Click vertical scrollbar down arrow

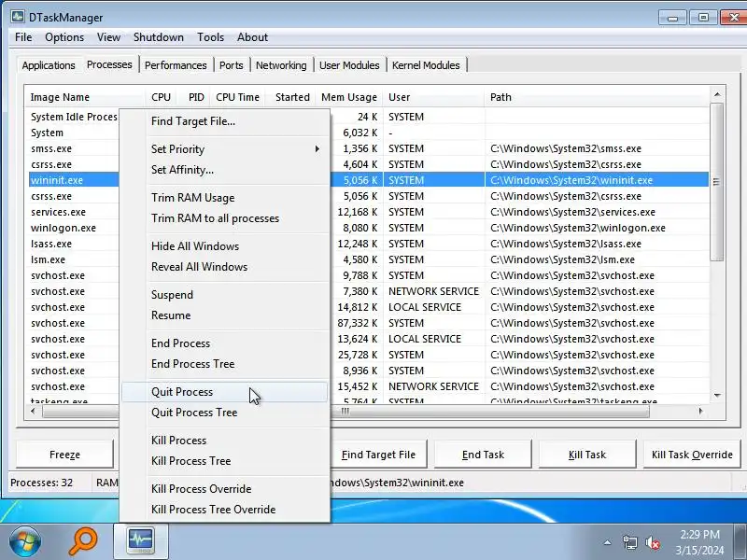click(717, 395)
